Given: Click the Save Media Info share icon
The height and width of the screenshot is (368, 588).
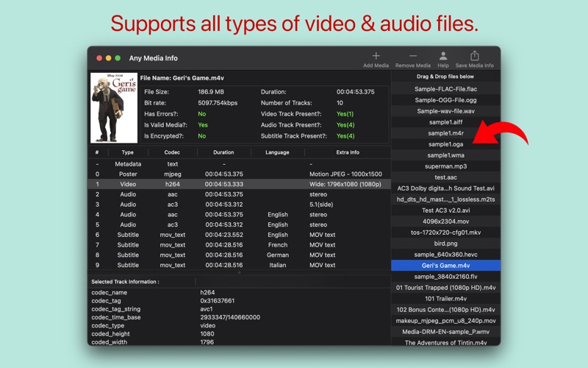Looking at the screenshot, I should point(474,56).
